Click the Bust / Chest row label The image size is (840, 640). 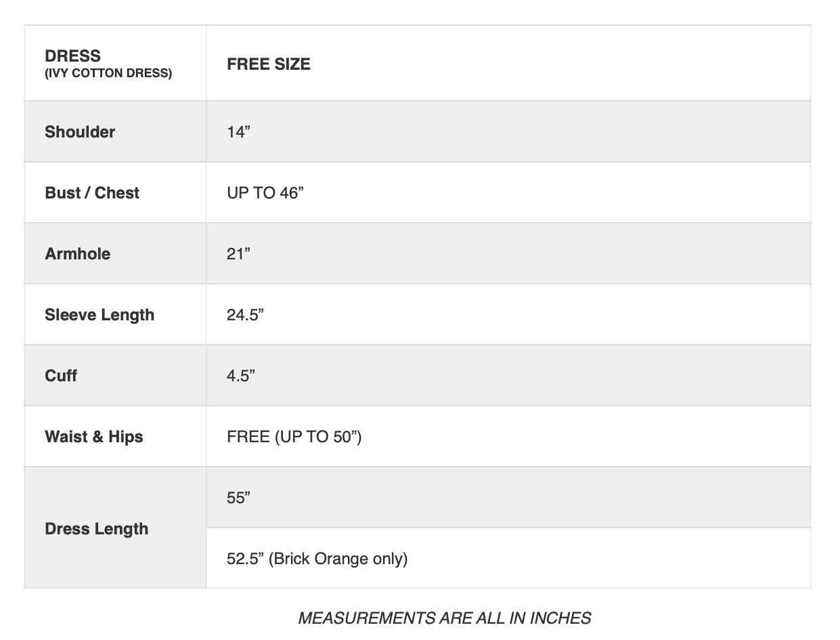[x=92, y=193]
